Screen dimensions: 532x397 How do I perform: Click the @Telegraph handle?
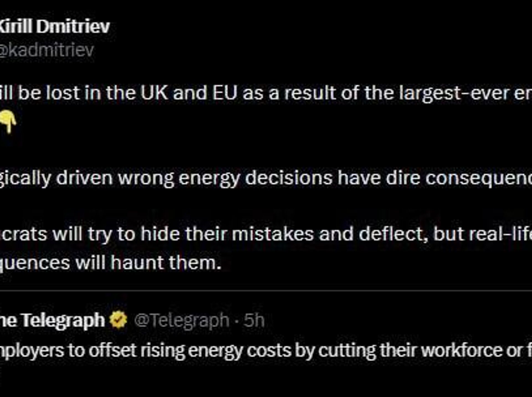182,320
